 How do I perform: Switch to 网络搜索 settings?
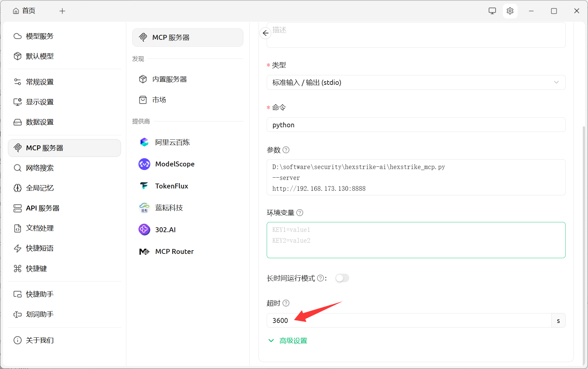(x=39, y=168)
